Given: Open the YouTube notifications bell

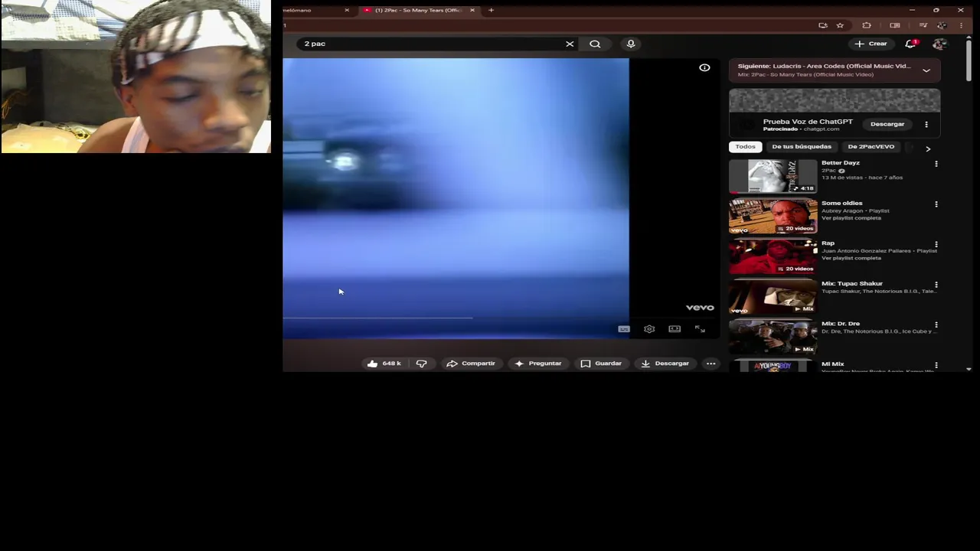Looking at the screenshot, I should coord(910,44).
